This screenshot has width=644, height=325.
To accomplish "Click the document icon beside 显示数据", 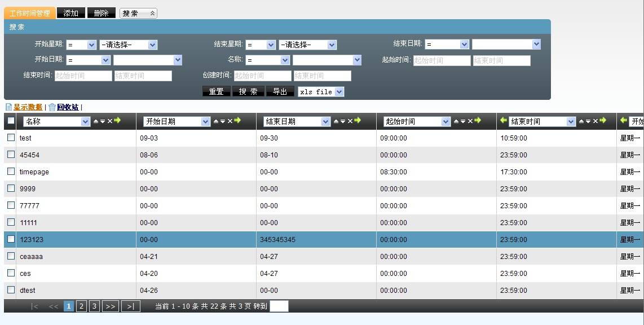I will 8,107.
